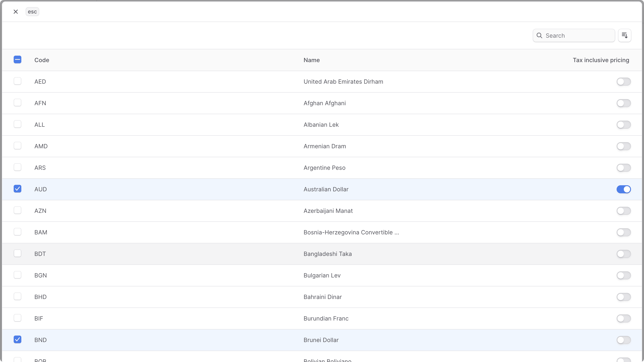This screenshot has width=644, height=362.
Task: Enable tax toggle for Bahraini Dinar
Action: [624, 297]
